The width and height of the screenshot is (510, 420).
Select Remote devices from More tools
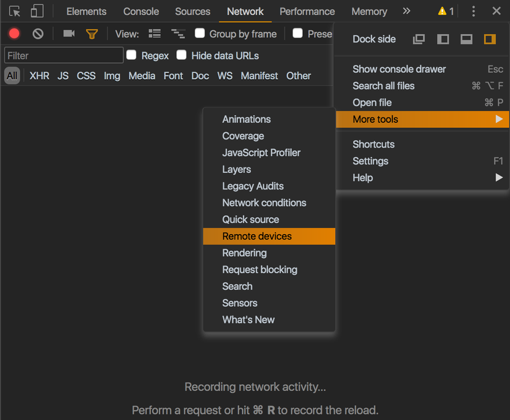click(x=257, y=236)
